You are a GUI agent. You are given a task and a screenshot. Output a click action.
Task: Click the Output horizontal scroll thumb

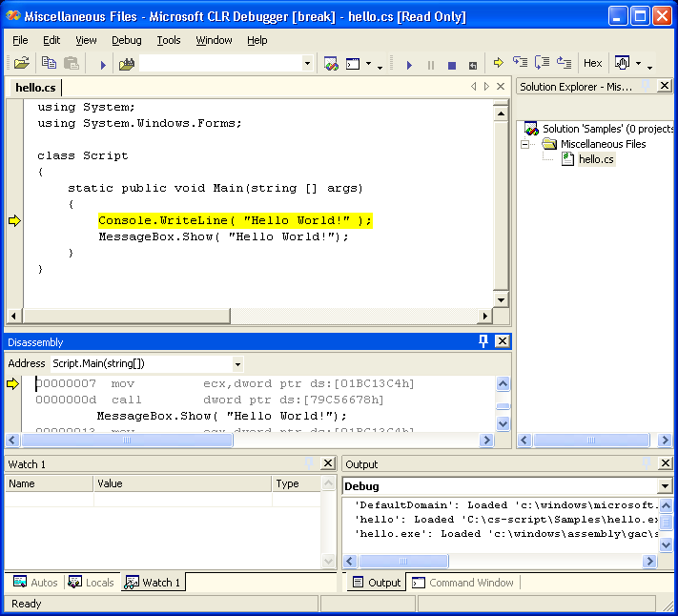(x=403, y=561)
